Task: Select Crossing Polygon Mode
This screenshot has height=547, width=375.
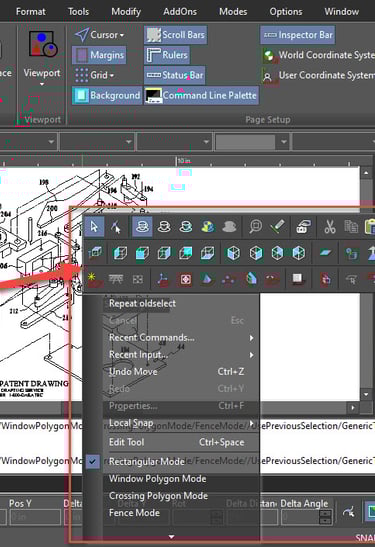Action: click(x=158, y=496)
